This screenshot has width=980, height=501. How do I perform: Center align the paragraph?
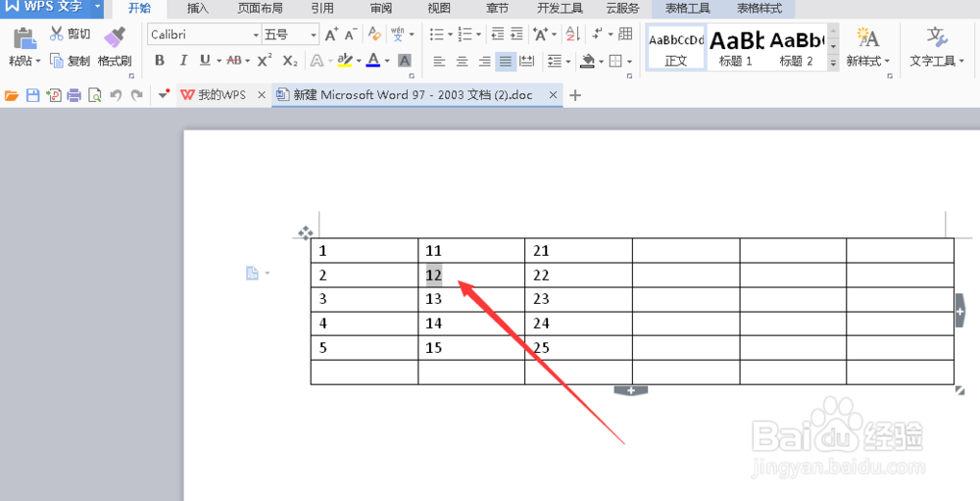coord(462,62)
